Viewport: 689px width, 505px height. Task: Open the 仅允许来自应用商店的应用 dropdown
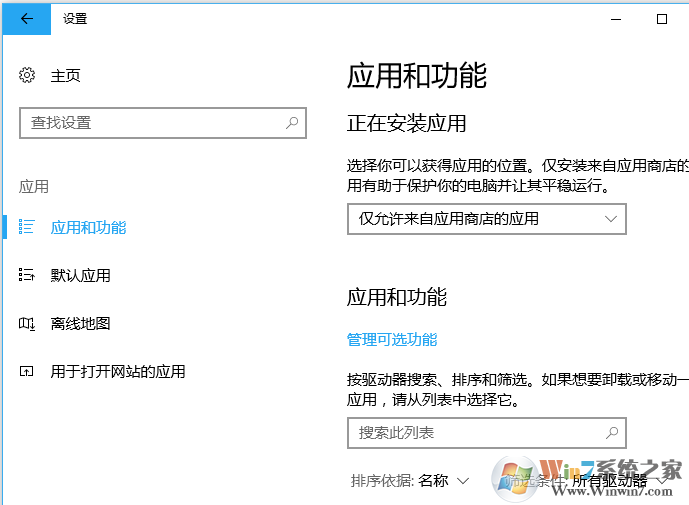[486, 219]
